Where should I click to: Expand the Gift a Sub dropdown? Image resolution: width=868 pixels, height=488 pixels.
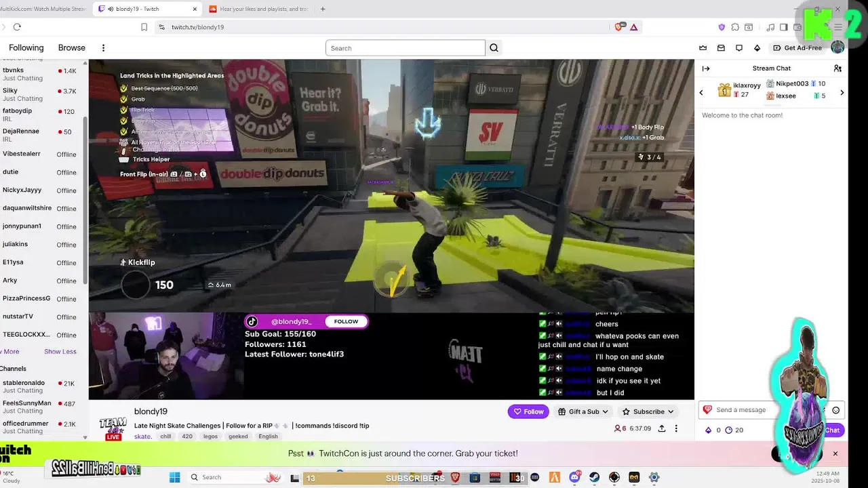583,411
